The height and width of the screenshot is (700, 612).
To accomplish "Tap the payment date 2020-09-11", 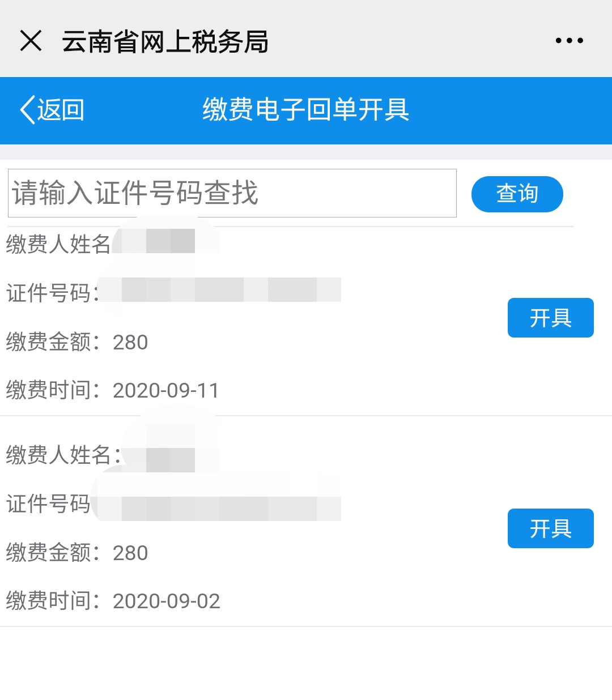I will pyautogui.click(x=166, y=391).
